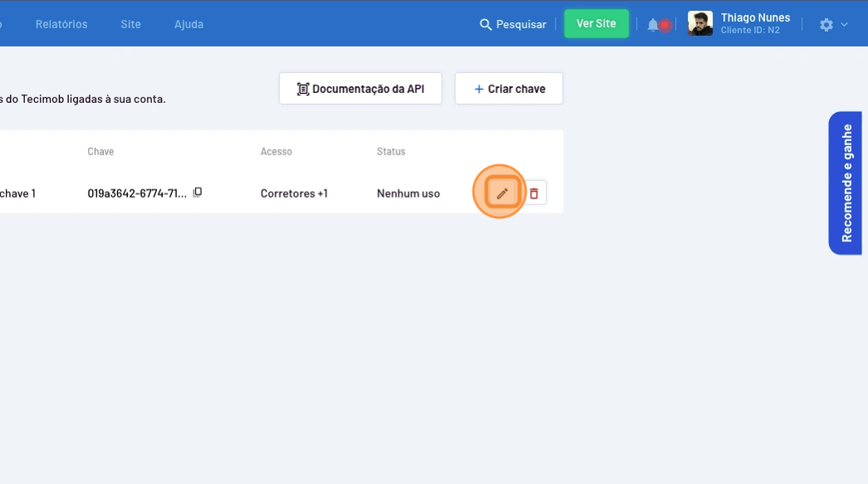Open Documentação da API
This screenshot has height=484, width=868.
tap(360, 89)
